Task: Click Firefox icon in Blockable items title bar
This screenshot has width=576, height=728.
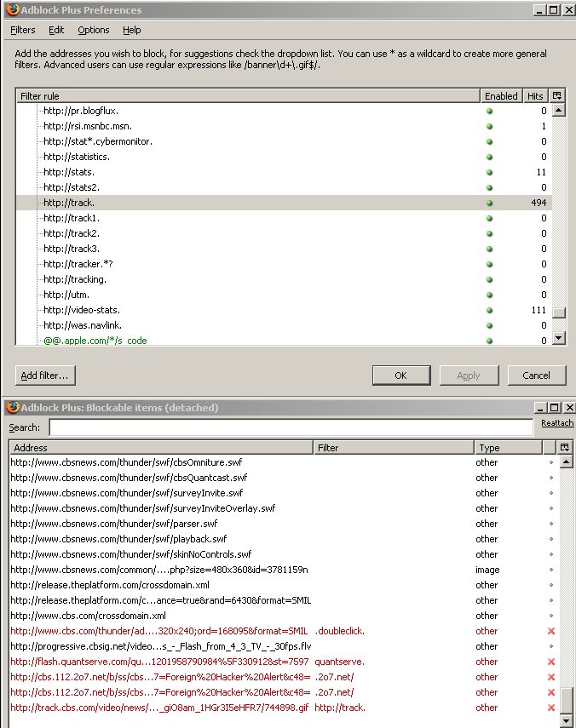Action: click(x=13, y=407)
